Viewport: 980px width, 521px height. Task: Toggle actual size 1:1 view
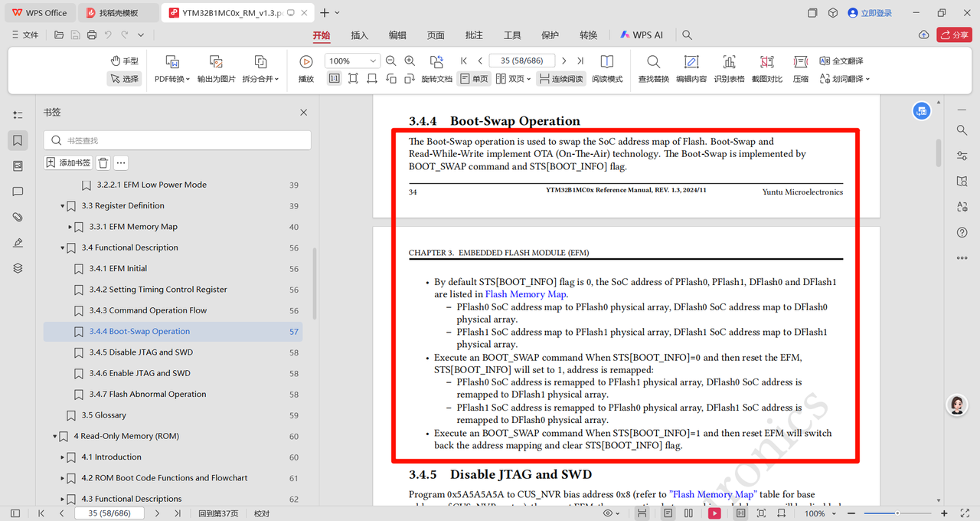[x=335, y=79]
